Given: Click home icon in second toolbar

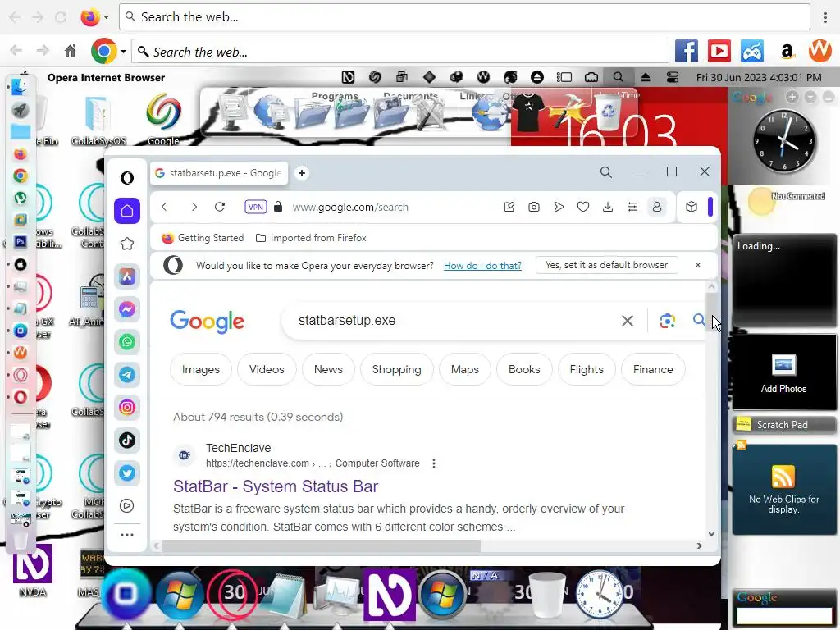Looking at the screenshot, I should point(71,51).
